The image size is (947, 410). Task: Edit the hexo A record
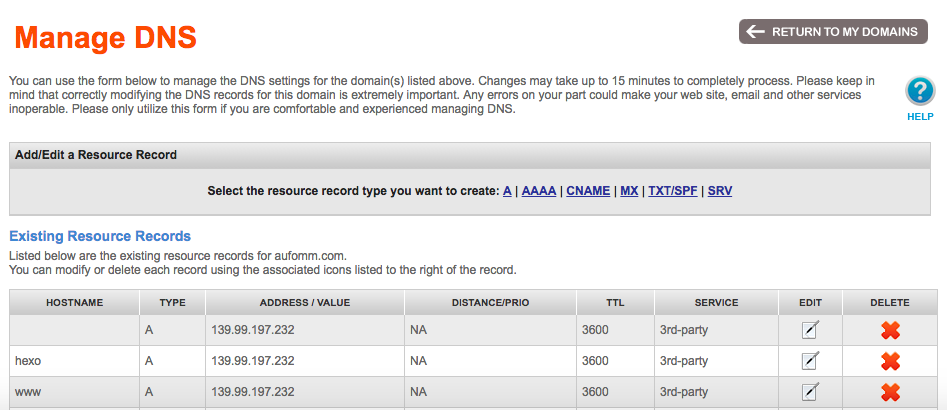click(811, 361)
